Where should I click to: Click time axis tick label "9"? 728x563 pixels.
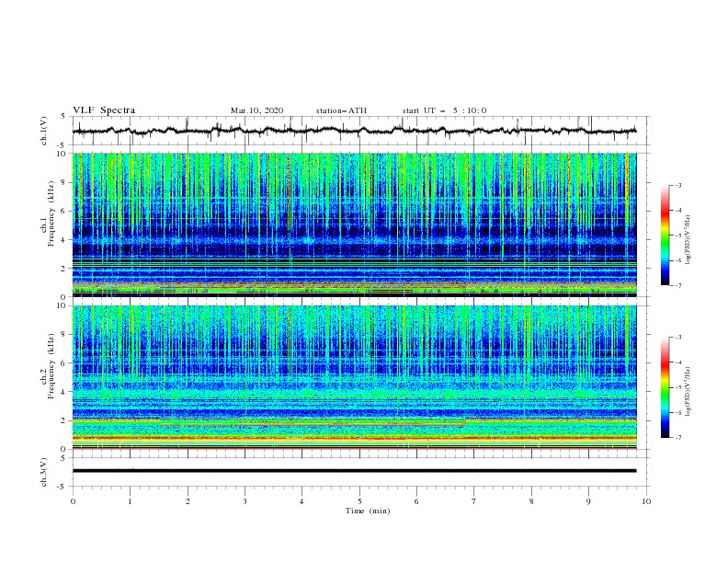[588, 501]
